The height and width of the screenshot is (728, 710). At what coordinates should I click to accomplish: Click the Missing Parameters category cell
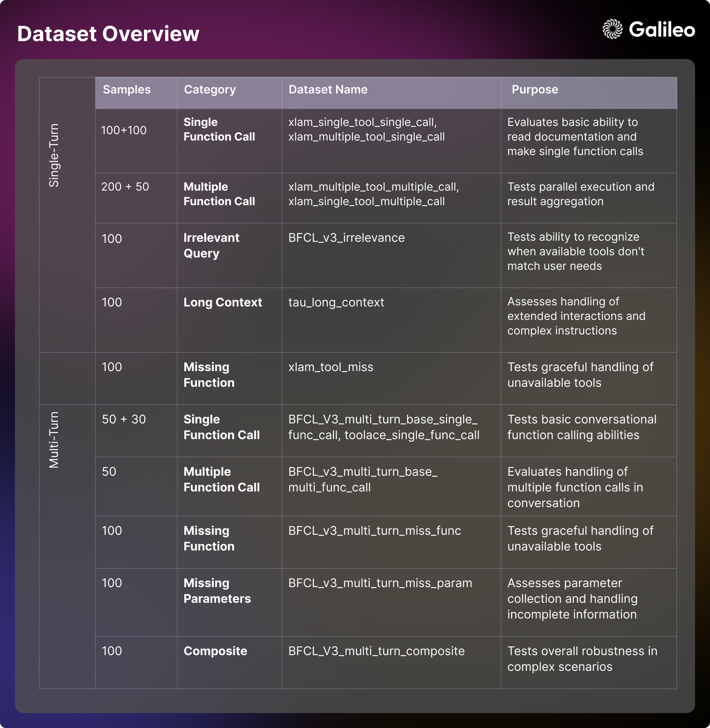(217, 590)
